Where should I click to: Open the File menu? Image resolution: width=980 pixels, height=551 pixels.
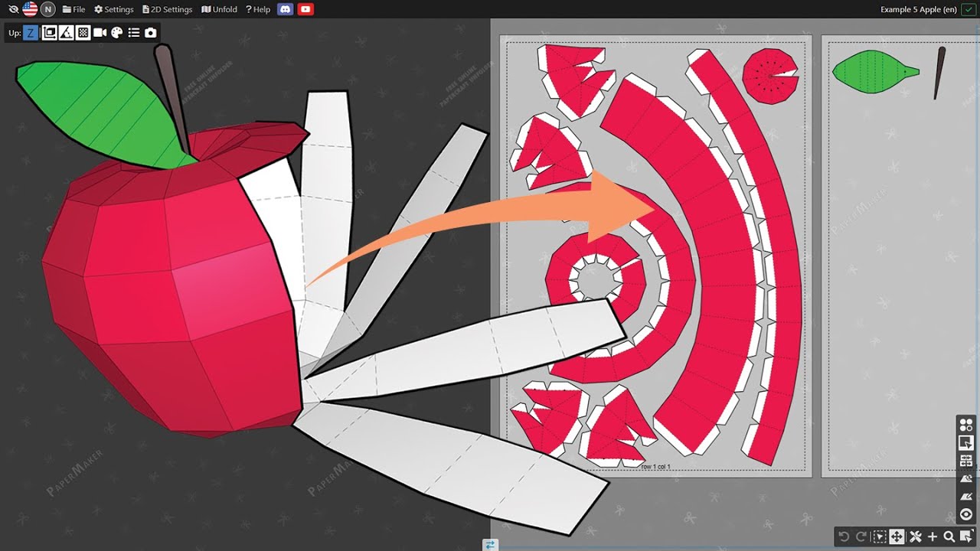[x=73, y=9]
